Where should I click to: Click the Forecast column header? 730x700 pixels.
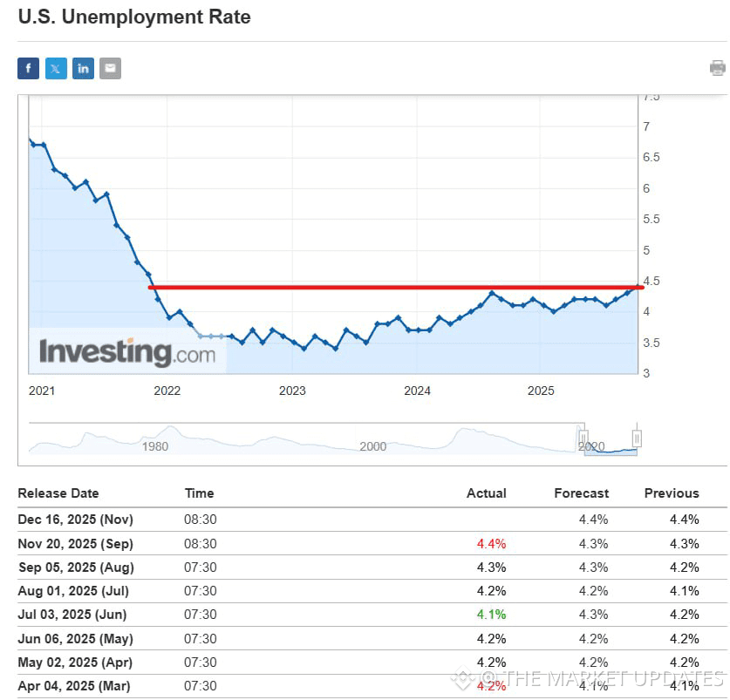tap(582, 493)
